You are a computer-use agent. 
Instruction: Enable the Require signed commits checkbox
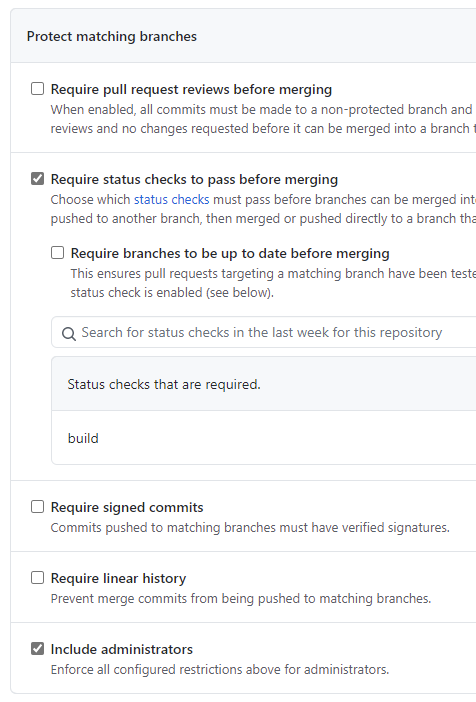pyautogui.click(x=38, y=506)
